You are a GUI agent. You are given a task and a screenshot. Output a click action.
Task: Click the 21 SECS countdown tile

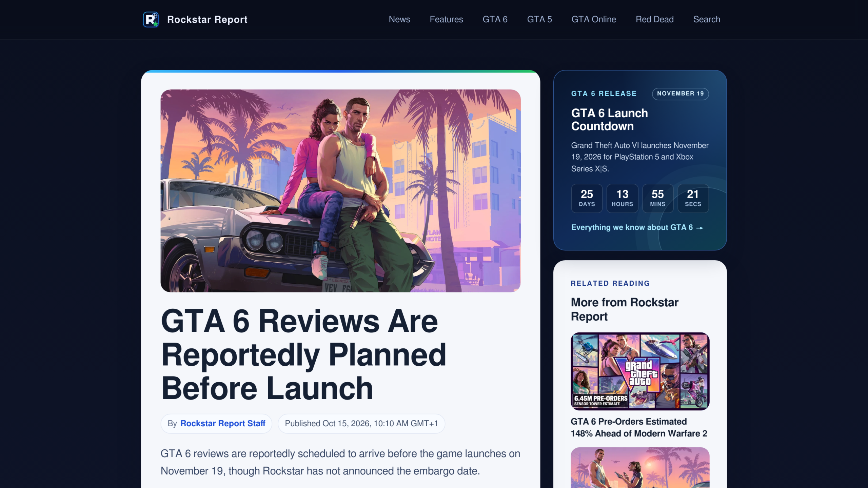693,198
